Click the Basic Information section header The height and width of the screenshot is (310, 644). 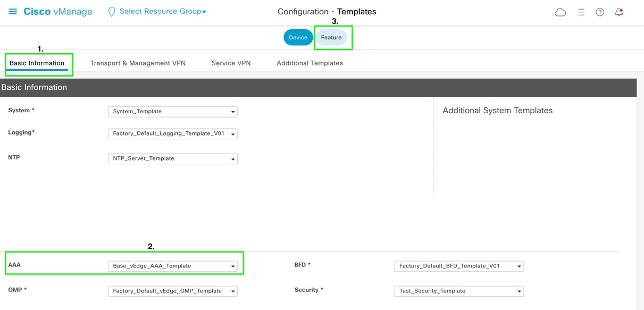tap(318, 87)
